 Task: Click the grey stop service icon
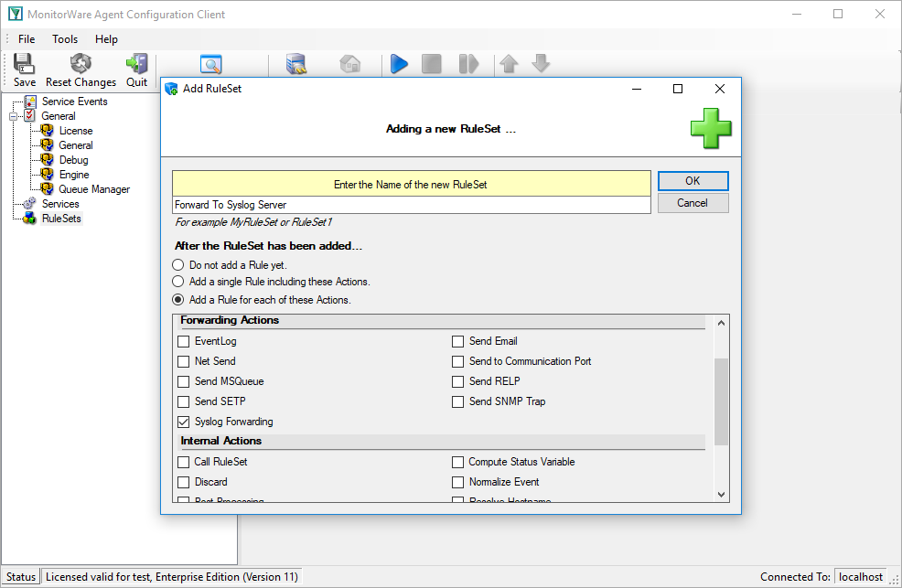point(432,64)
